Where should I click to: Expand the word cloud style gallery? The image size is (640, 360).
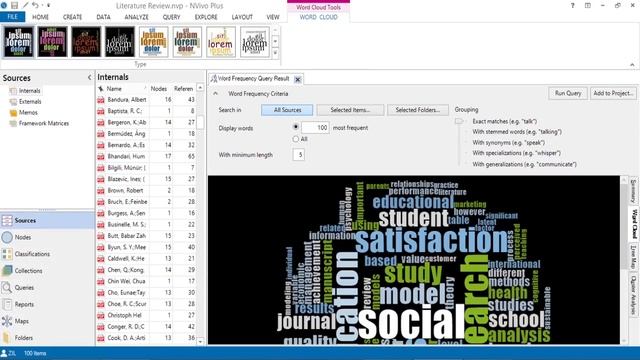pos(276,53)
